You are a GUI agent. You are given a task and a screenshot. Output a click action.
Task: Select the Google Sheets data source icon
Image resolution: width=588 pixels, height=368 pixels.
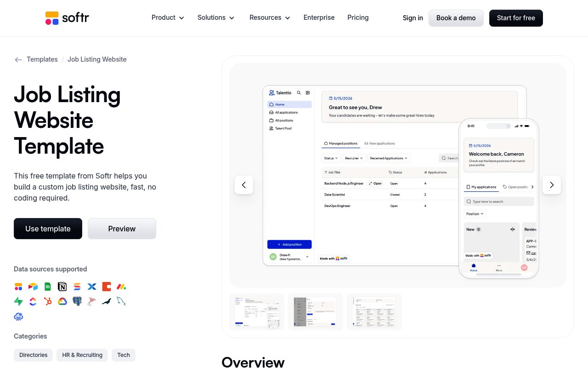48,287
